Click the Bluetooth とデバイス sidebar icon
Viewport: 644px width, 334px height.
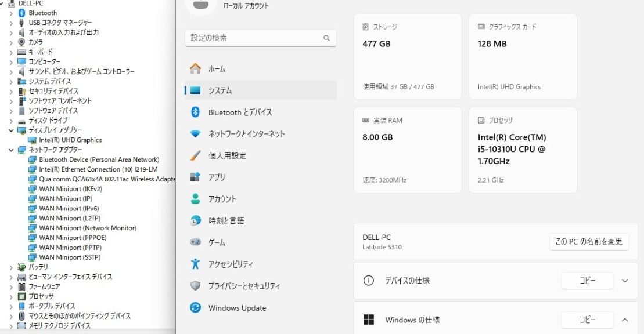(196, 112)
